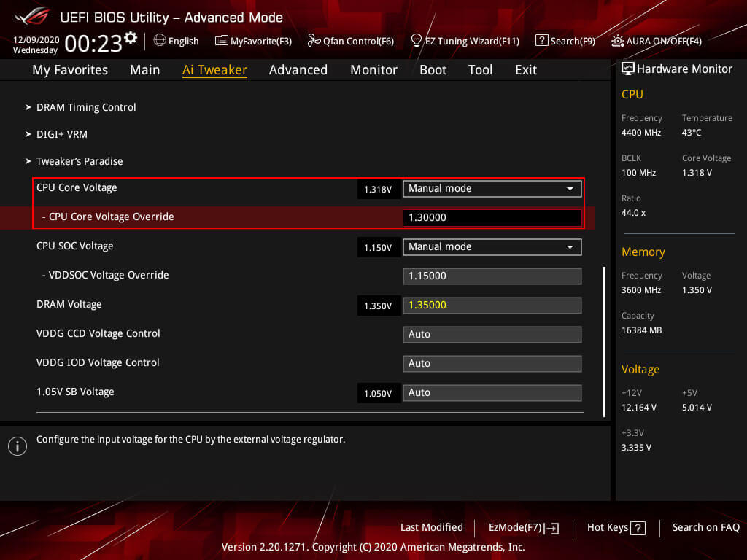Viewport: 747px width, 560px height.
Task: Click the 1.350V DRAM voltage readout
Action: 378,306
